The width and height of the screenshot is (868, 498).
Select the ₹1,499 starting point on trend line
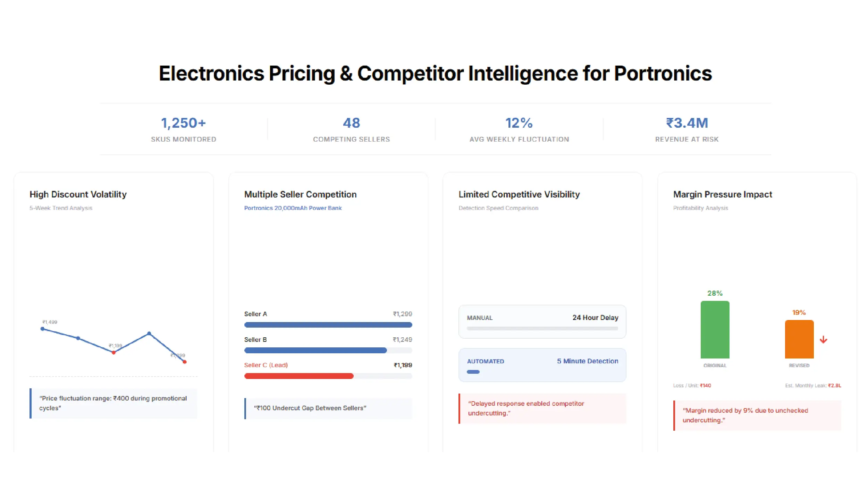tap(43, 329)
